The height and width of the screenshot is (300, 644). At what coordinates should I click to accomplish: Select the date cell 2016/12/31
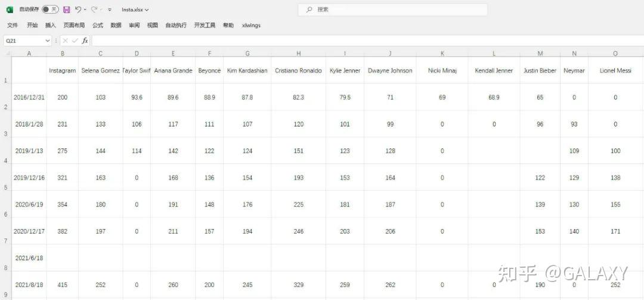pyautogui.click(x=29, y=97)
